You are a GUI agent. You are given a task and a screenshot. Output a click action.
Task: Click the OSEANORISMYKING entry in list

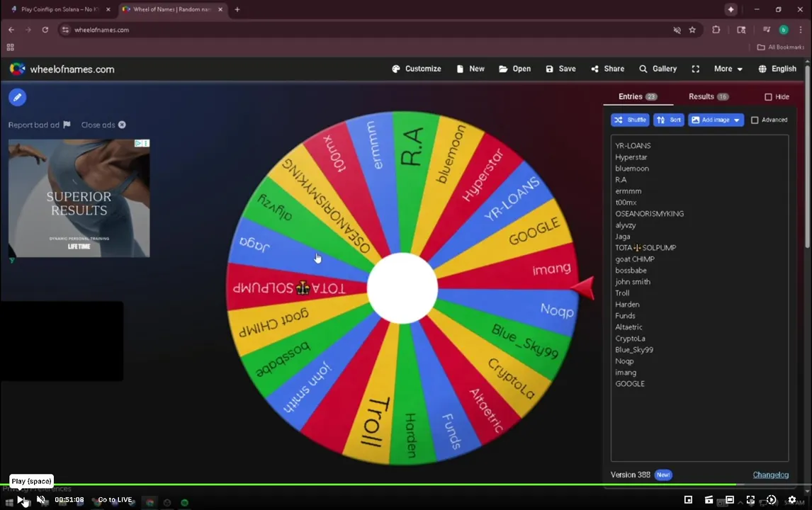(650, 213)
